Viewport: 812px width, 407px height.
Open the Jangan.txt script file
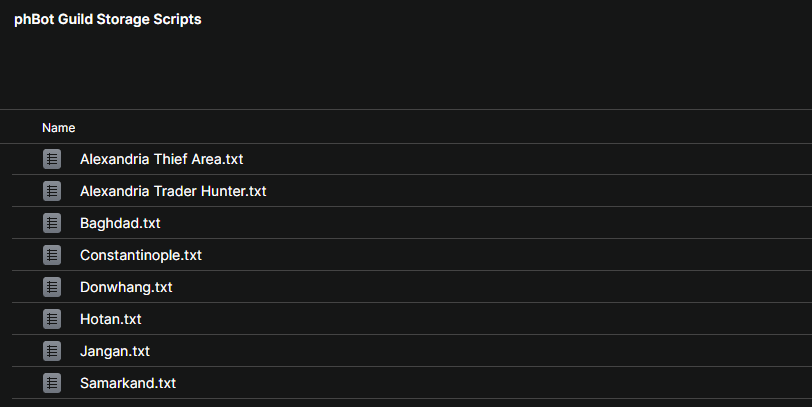pos(115,351)
